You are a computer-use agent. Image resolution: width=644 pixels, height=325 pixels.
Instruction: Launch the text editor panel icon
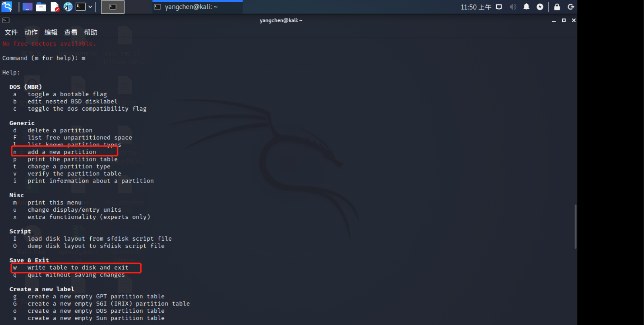(55, 7)
